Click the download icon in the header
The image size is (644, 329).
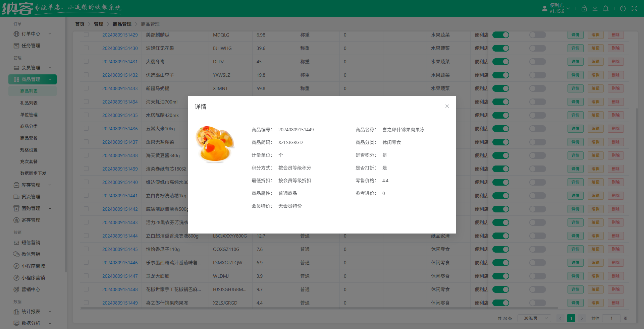point(595,8)
